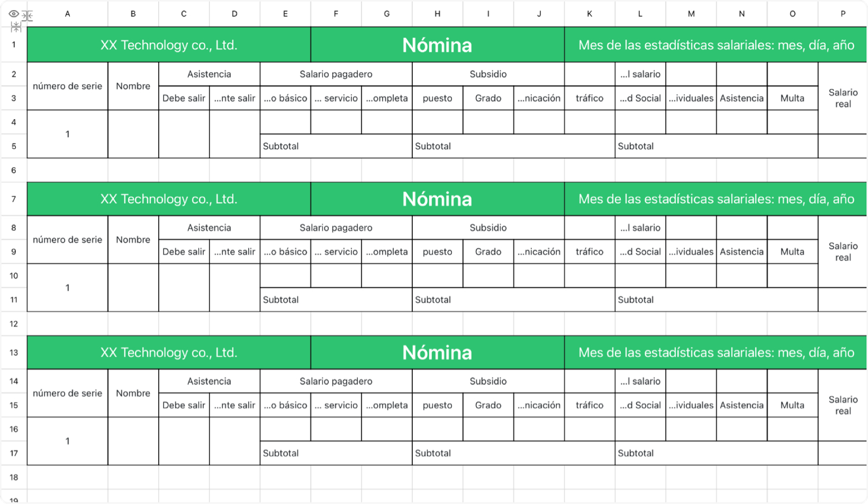Click the collapse rows icon
Image resolution: width=868 pixels, height=504 pixels.
[x=16, y=26]
